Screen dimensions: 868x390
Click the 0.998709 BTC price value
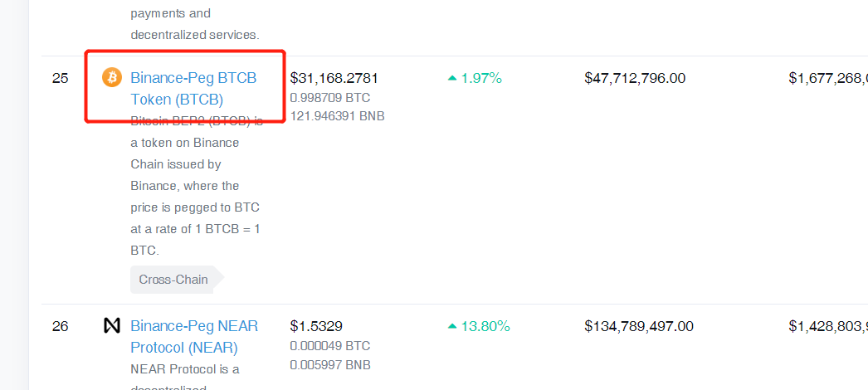pos(329,97)
